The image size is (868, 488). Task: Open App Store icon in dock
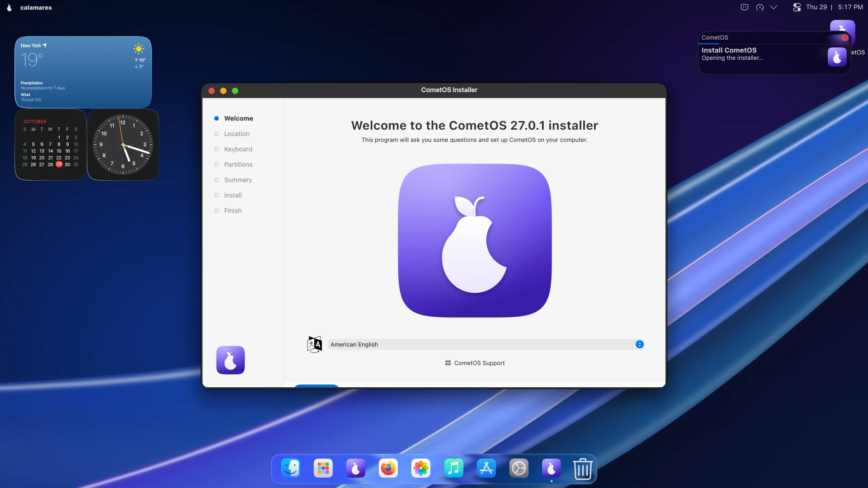[486, 469]
